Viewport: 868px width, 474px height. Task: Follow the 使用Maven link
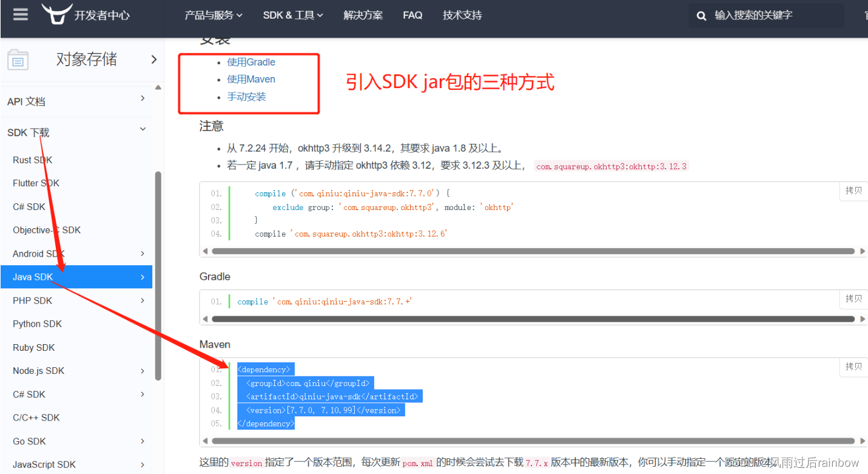click(251, 80)
